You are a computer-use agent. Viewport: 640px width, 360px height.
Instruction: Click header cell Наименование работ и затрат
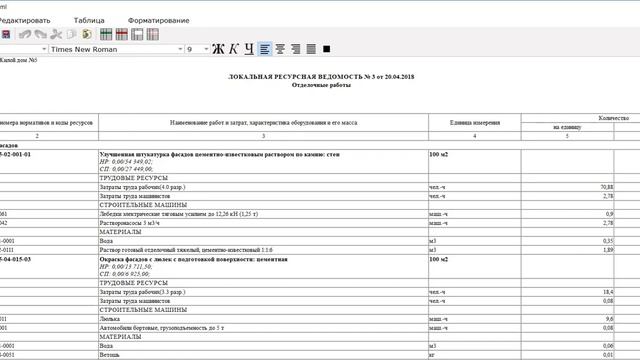(x=263, y=122)
